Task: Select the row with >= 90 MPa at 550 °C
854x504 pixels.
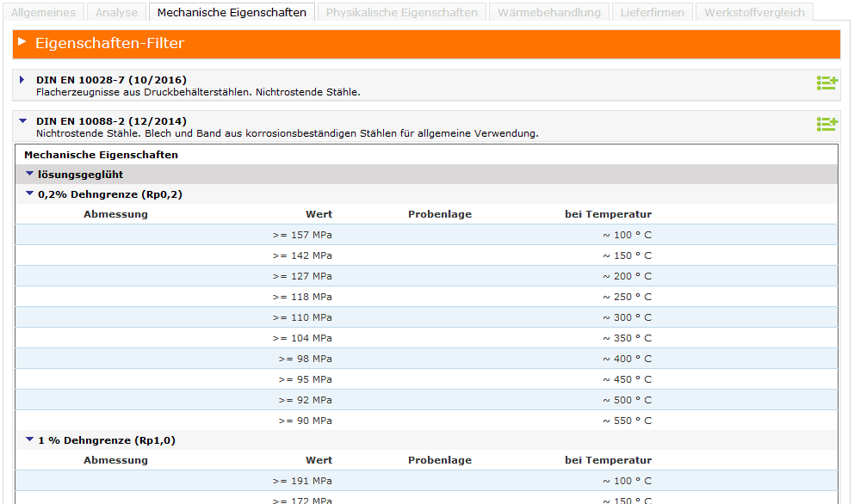Action: (426, 421)
